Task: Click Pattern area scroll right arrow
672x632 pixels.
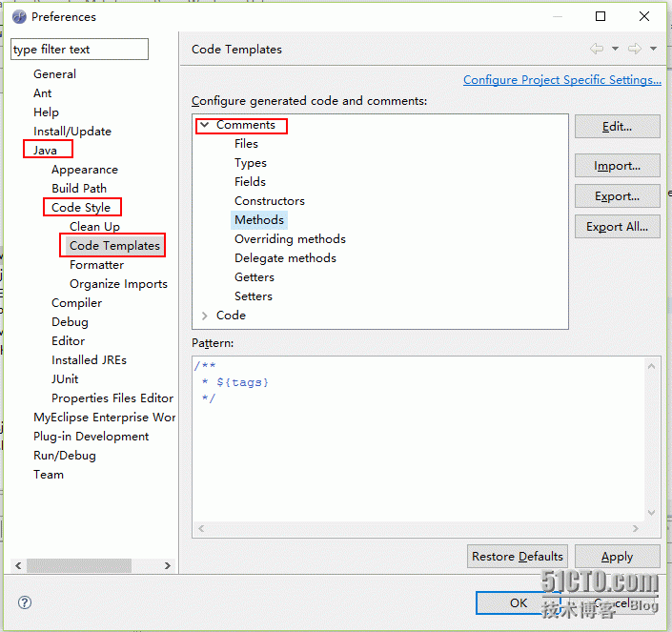Action: click(636, 529)
